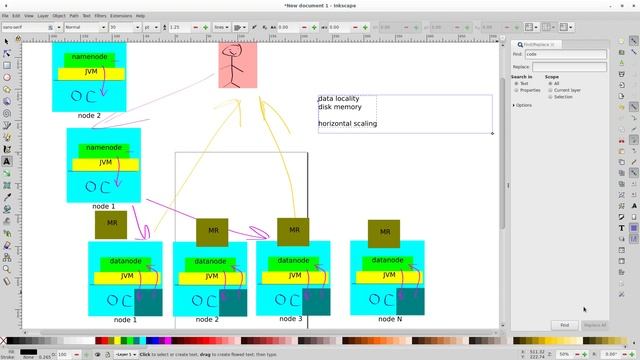Open the font size dropdown arrow
The image size is (640, 360).
click(x=138, y=27)
